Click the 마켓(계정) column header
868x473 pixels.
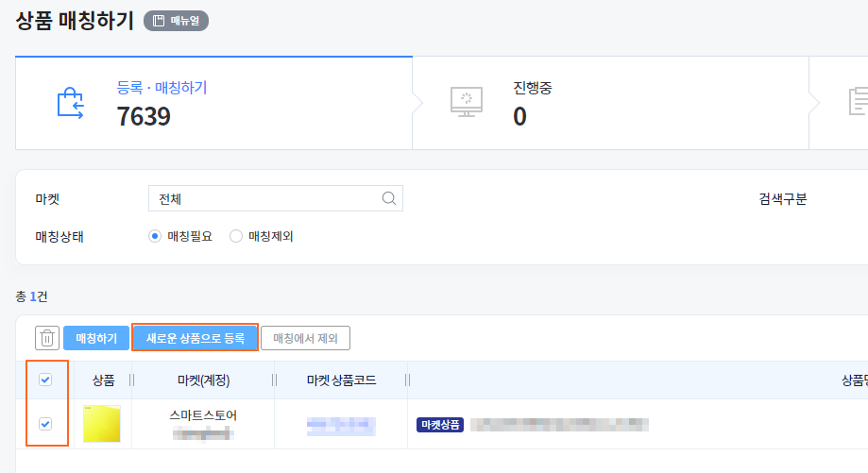[x=203, y=380]
